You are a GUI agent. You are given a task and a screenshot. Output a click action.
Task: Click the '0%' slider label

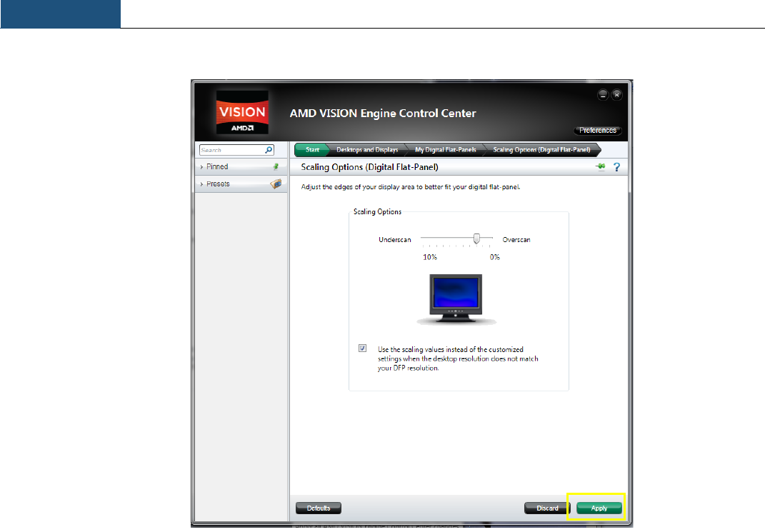[495, 257]
